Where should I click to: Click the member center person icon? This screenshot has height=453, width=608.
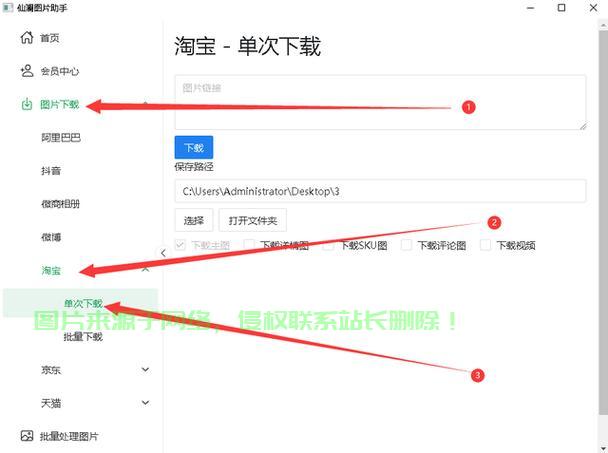click(x=27, y=71)
